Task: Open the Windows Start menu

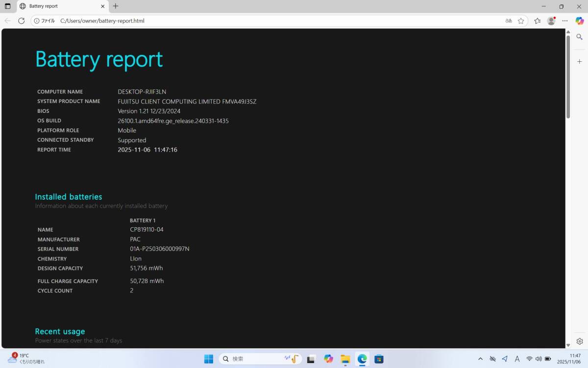Action: [x=209, y=359]
